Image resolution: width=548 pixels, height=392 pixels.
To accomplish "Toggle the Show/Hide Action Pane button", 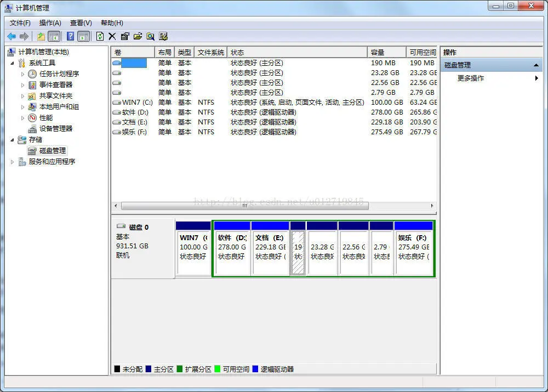I will coord(84,36).
